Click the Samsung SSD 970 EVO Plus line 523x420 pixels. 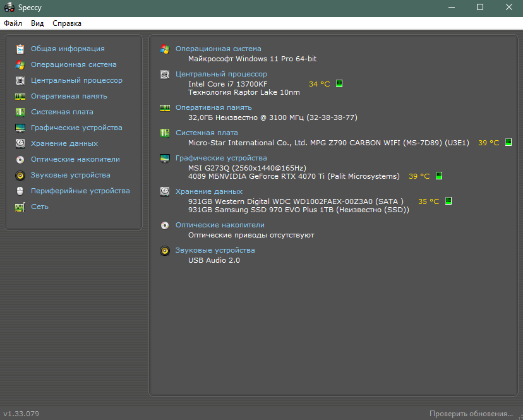point(299,210)
